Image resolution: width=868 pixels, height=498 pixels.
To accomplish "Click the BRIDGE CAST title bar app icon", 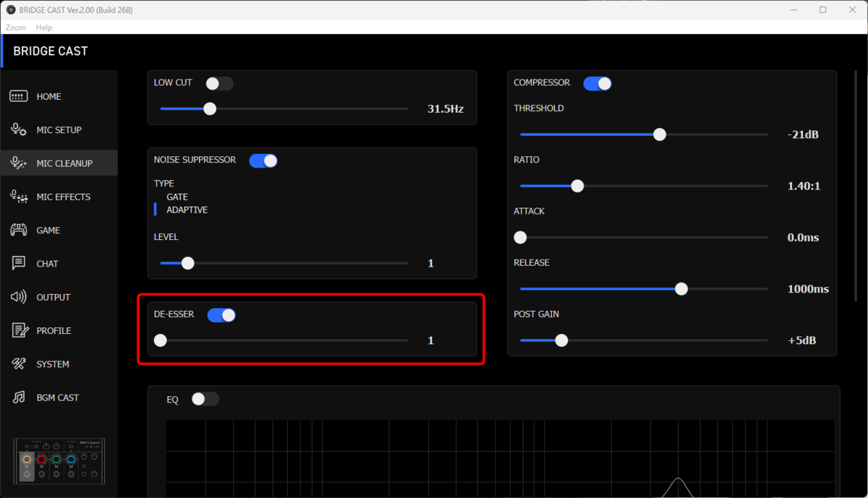I will [x=10, y=10].
